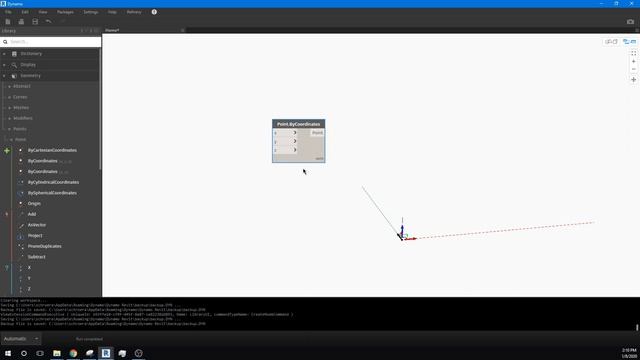Open the Refinery menu

pos(134,12)
